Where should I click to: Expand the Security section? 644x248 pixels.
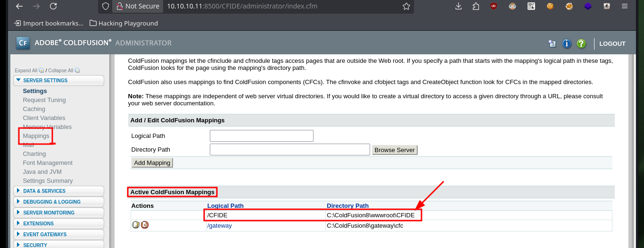pyautogui.click(x=59, y=245)
